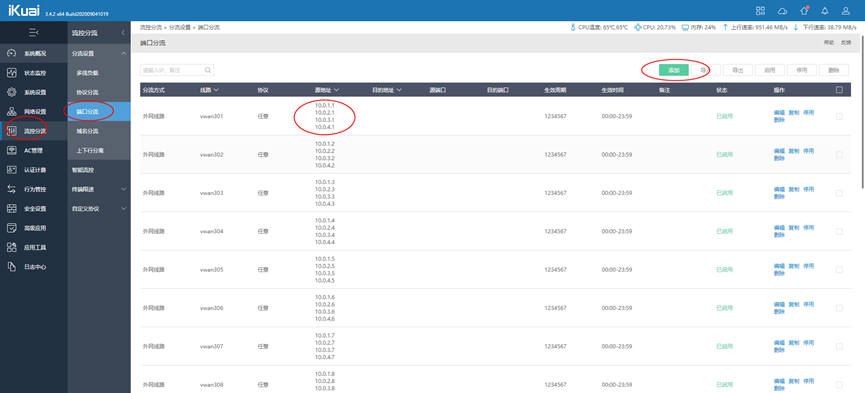Expand the 终端限速 submenu

pyautogui.click(x=123, y=189)
